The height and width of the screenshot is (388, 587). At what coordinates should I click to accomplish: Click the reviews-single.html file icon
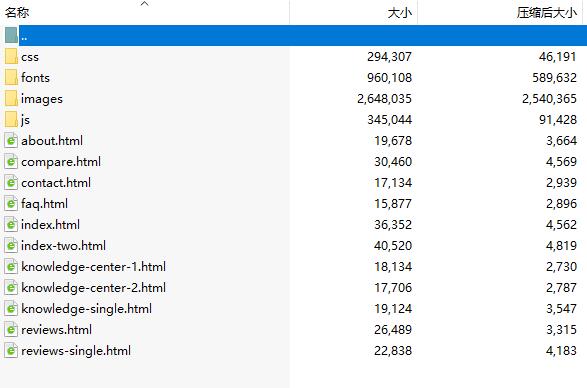tap(11, 351)
